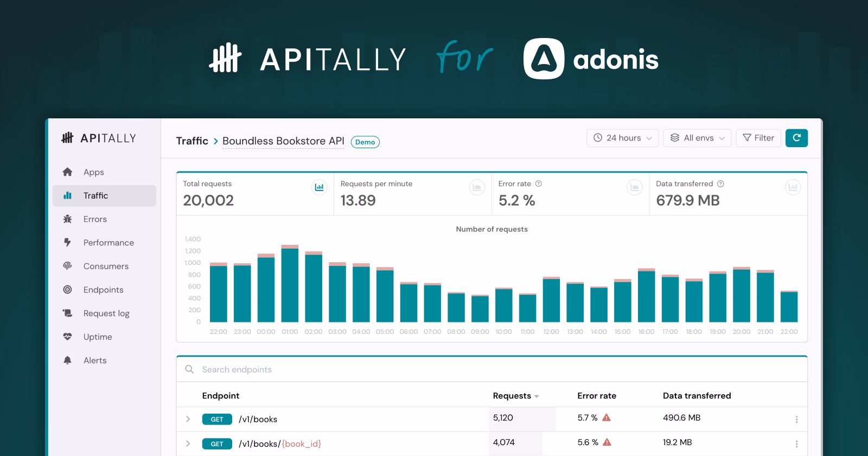
Task: Open Errors bug icon in sidebar
Action: 67,219
